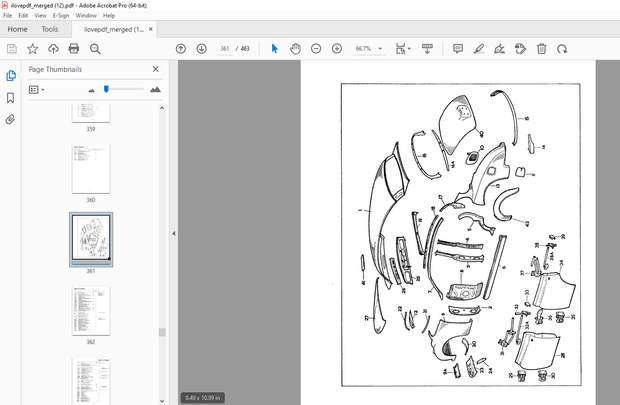Click the zoom percentage field 66.7%
This screenshot has width=620, height=405.
click(x=363, y=49)
